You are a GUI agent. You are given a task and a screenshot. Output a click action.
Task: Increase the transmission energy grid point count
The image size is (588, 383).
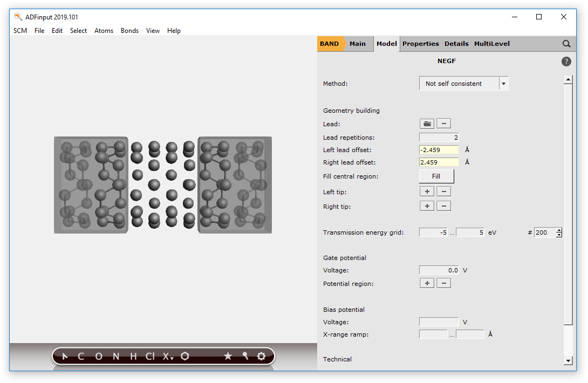click(x=559, y=230)
